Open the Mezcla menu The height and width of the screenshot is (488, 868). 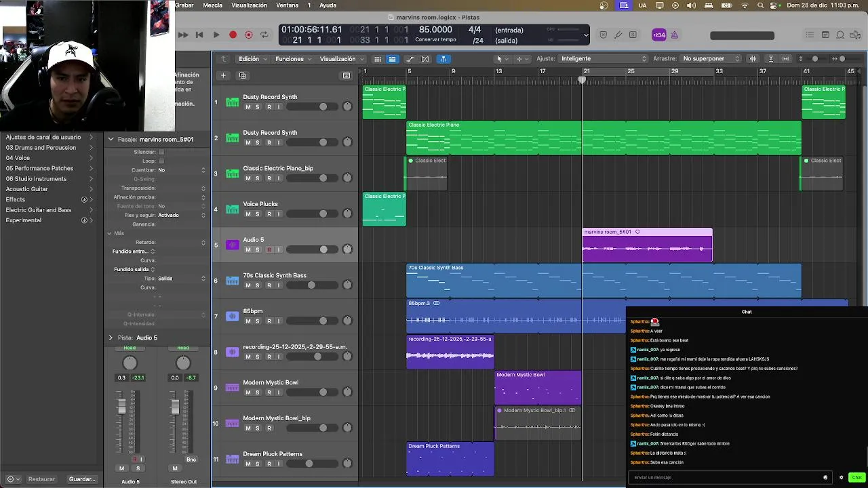[213, 5]
